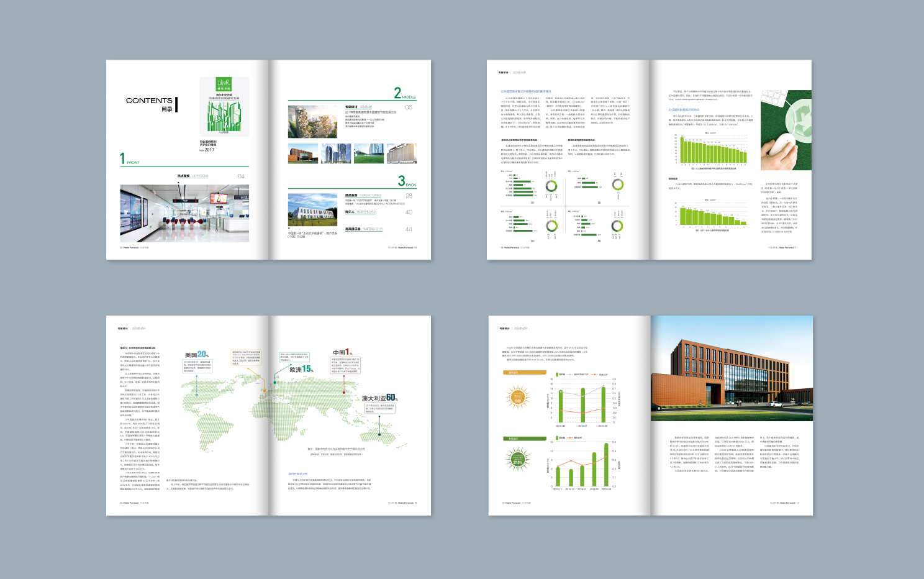
Task: Click the blue map marker on North America
Action: (x=197, y=394)
